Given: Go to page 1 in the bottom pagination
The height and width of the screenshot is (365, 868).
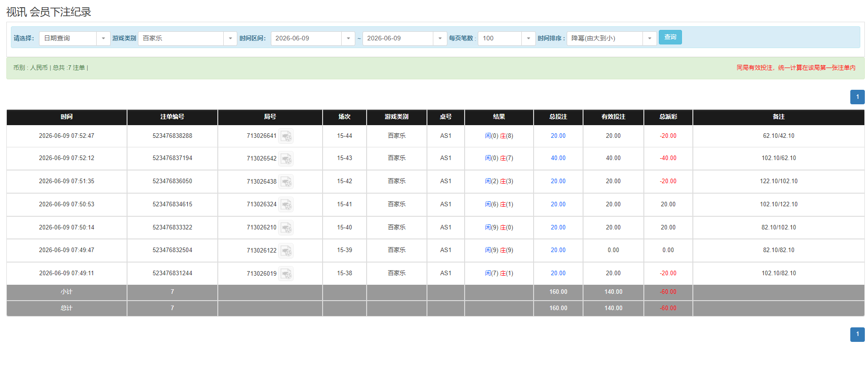Looking at the screenshot, I should click(x=857, y=334).
